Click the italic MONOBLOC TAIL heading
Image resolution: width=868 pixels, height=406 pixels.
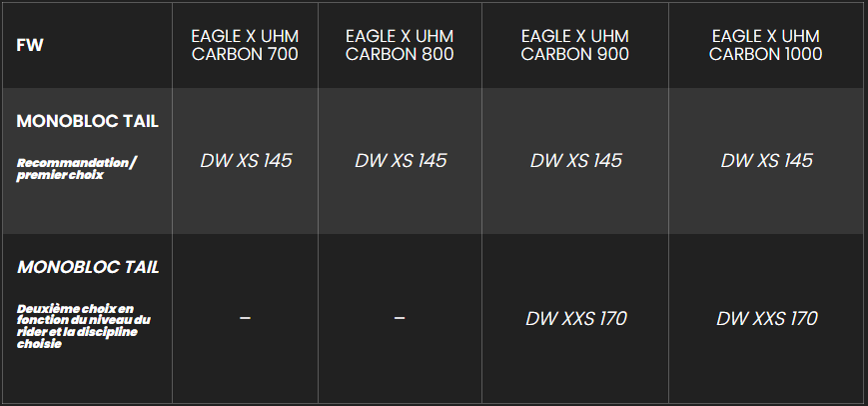click(x=88, y=268)
